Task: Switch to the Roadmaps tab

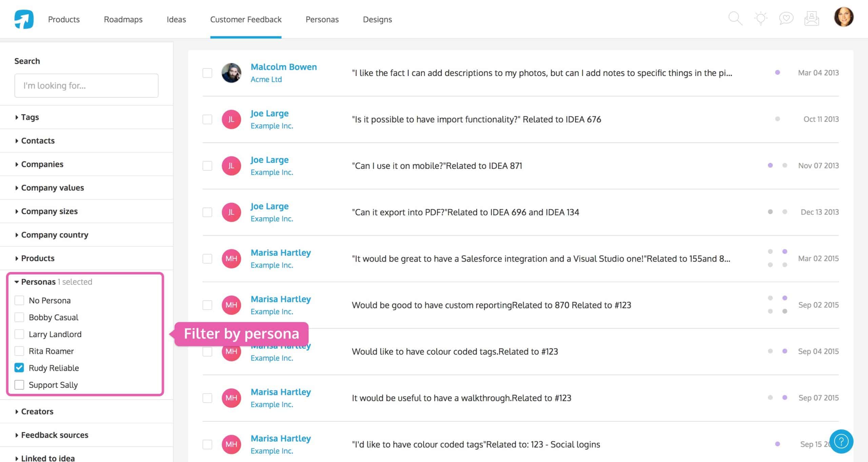Action: pyautogui.click(x=123, y=19)
